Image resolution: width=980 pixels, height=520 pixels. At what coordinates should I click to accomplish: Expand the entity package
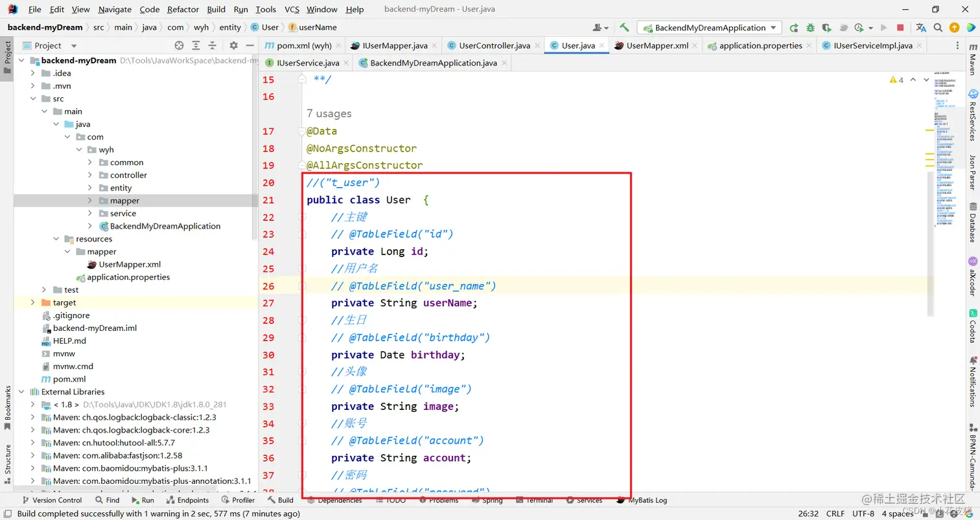coord(90,188)
